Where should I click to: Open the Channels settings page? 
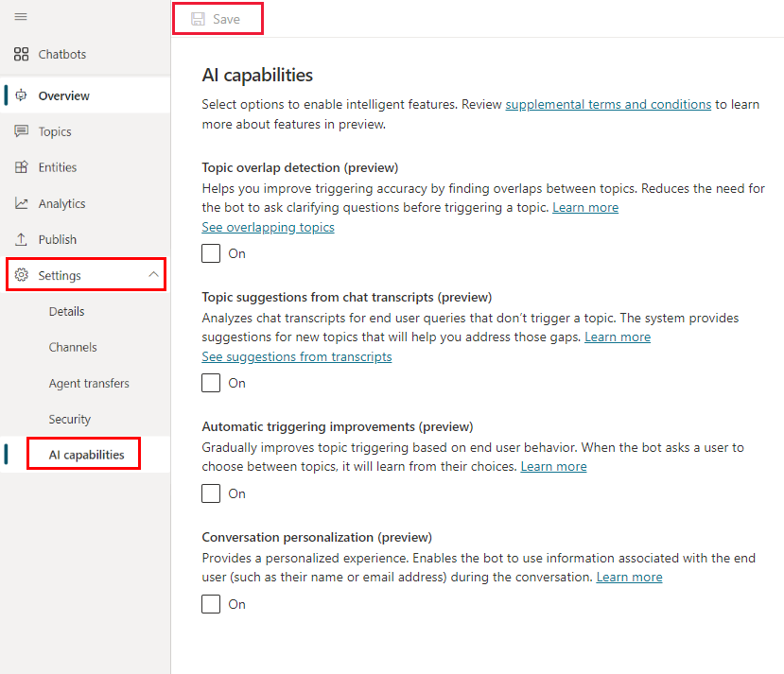[73, 347]
